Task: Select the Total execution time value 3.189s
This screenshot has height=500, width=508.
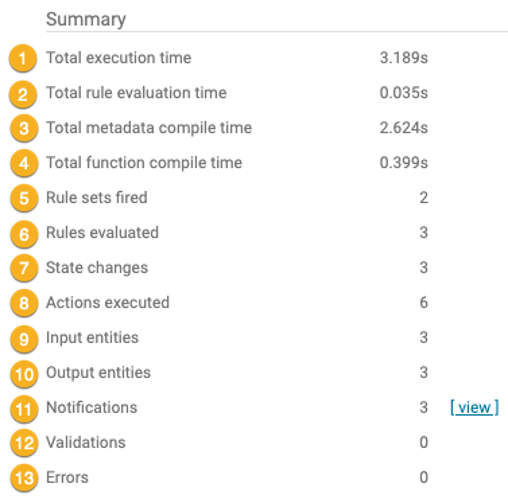Action: point(404,58)
